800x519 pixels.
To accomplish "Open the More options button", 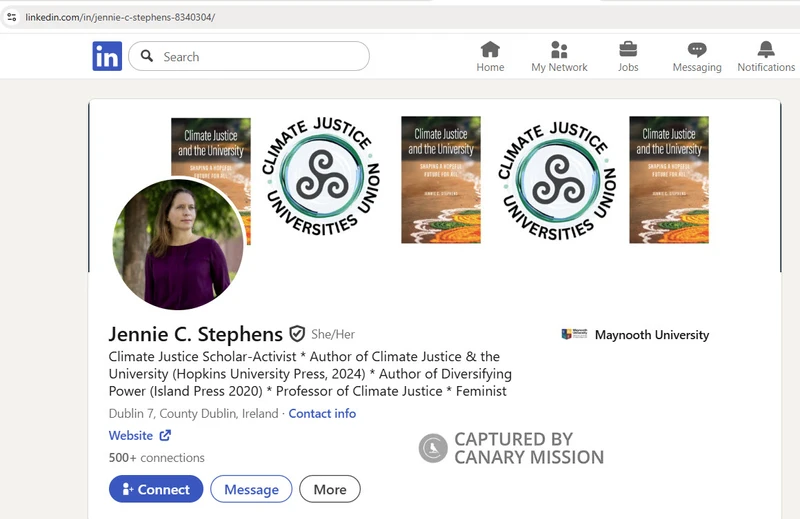I will 330,489.
